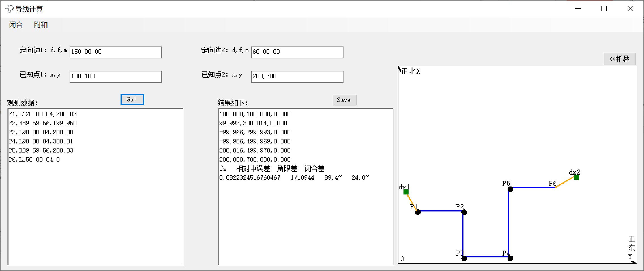Click result line -99.966,299.993,0.000
The height and width of the screenshot is (271, 644).
coord(255,132)
